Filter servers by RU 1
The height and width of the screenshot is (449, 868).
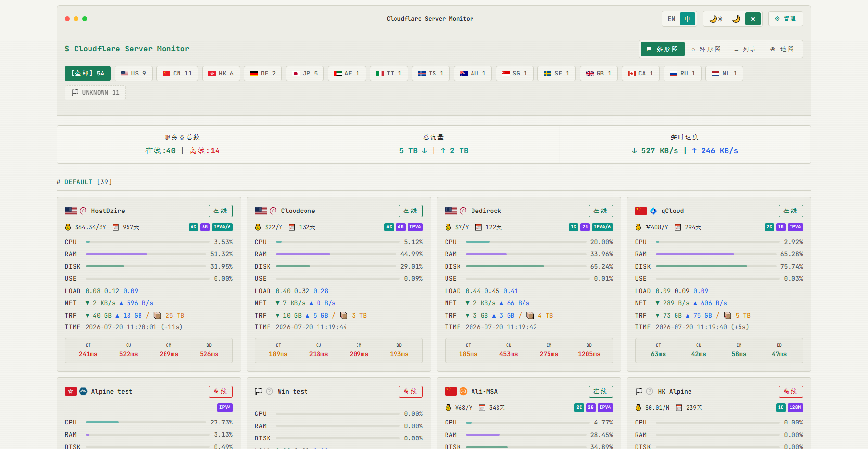[x=682, y=74]
